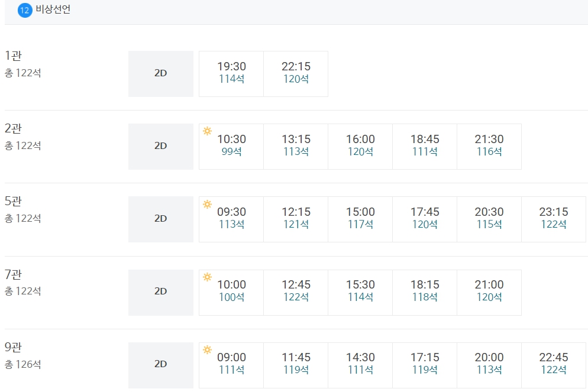
Task: Click the morning sun icon in 7관
Action: pos(208,277)
